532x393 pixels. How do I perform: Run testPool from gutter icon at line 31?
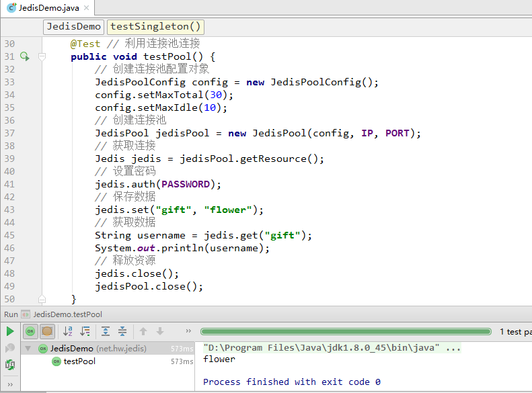25,56
